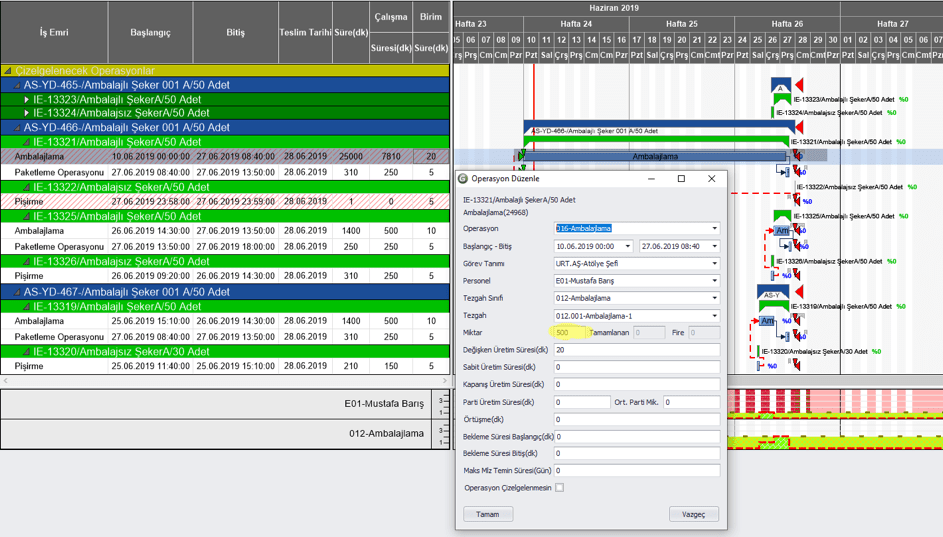Collapse the AS-YD-465 order row

point(17,85)
